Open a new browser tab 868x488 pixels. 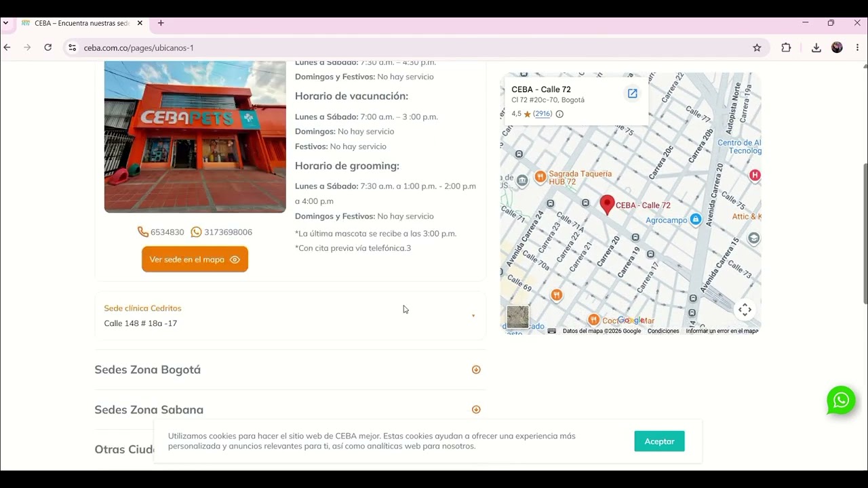(x=161, y=23)
